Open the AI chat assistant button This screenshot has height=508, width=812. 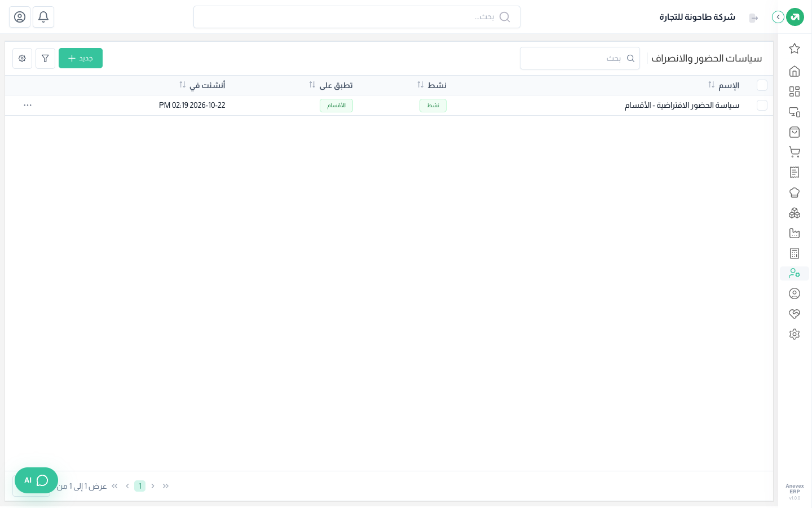(x=36, y=480)
